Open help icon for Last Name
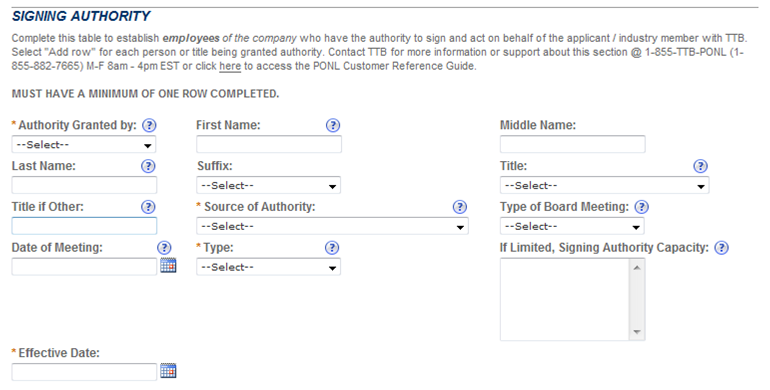This screenshot has height=390, width=770. pyautogui.click(x=148, y=167)
